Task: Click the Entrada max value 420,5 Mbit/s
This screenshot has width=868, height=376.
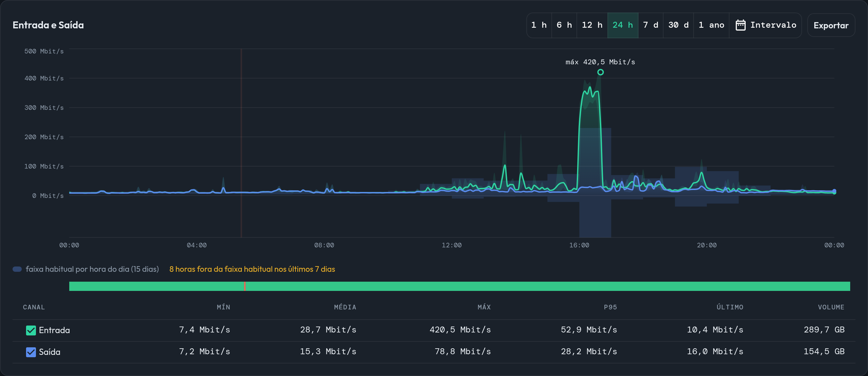Action: [460, 329]
